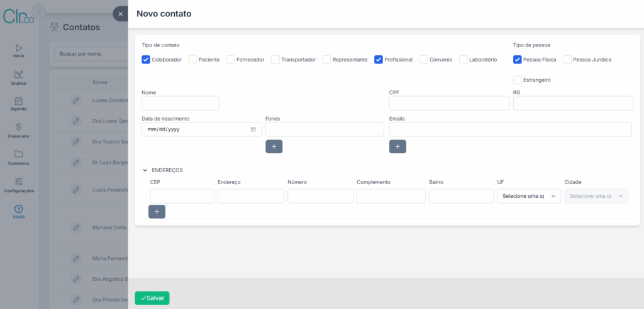
Task: Check the Paciente checkbox
Action: pyautogui.click(x=193, y=60)
